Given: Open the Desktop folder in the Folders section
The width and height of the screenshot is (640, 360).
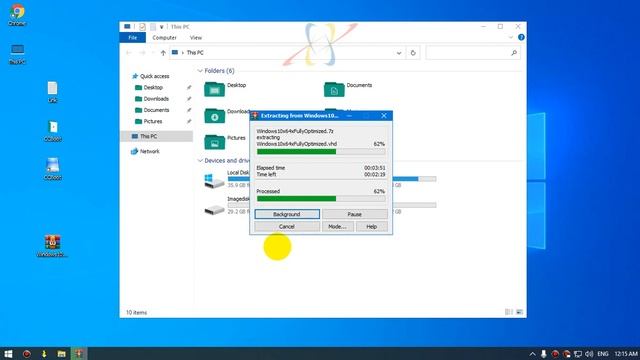Looking at the screenshot, I should pyautogui.click(x=214, y=89).
